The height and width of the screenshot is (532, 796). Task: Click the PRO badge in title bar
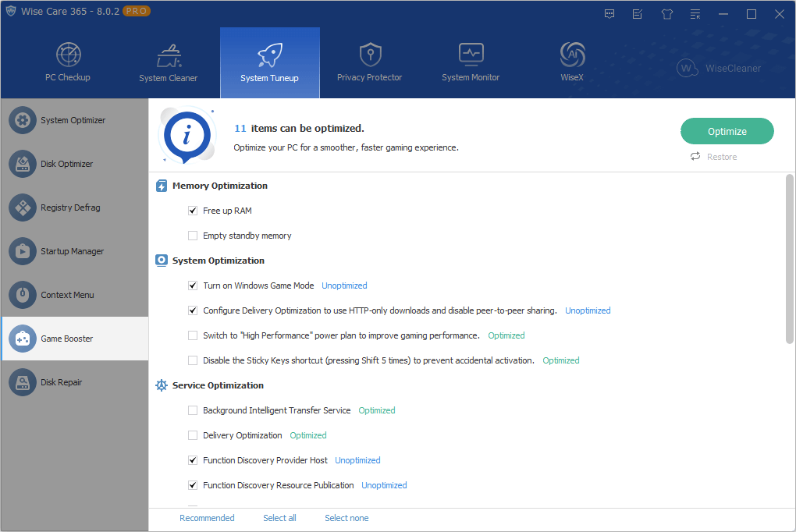pos(137,11)
